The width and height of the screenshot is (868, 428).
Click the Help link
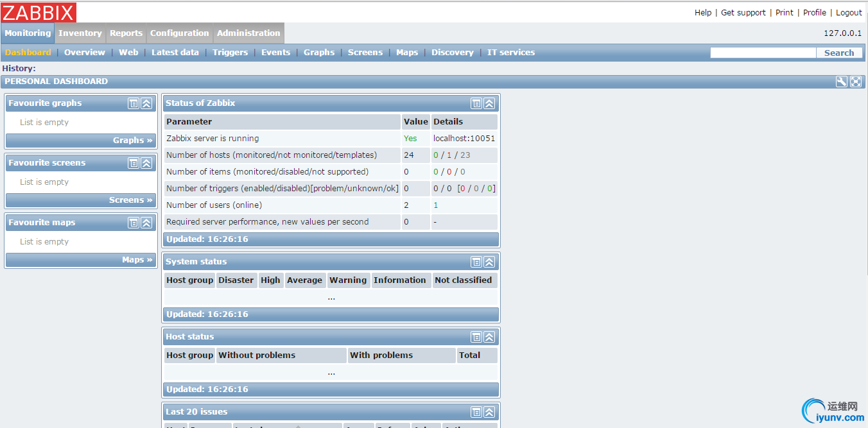pyautogui.click(x=703, y=13)
